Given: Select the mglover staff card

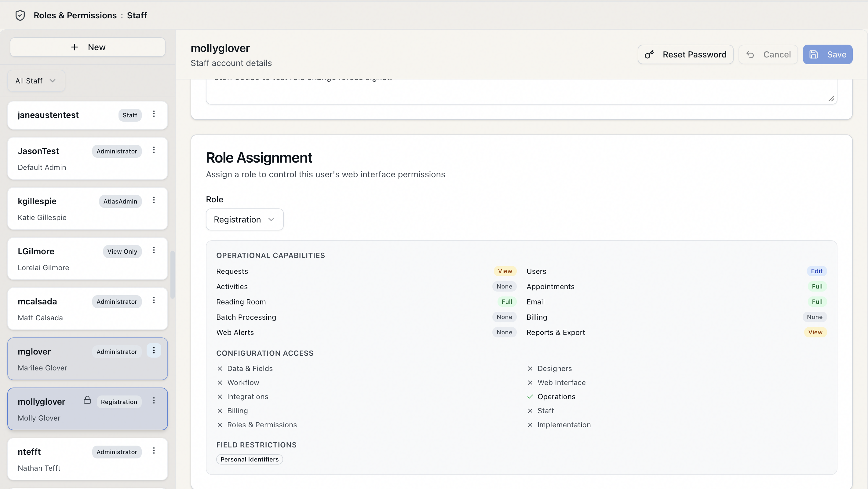Looking at the screenshot, I should [x=88, y=359].
